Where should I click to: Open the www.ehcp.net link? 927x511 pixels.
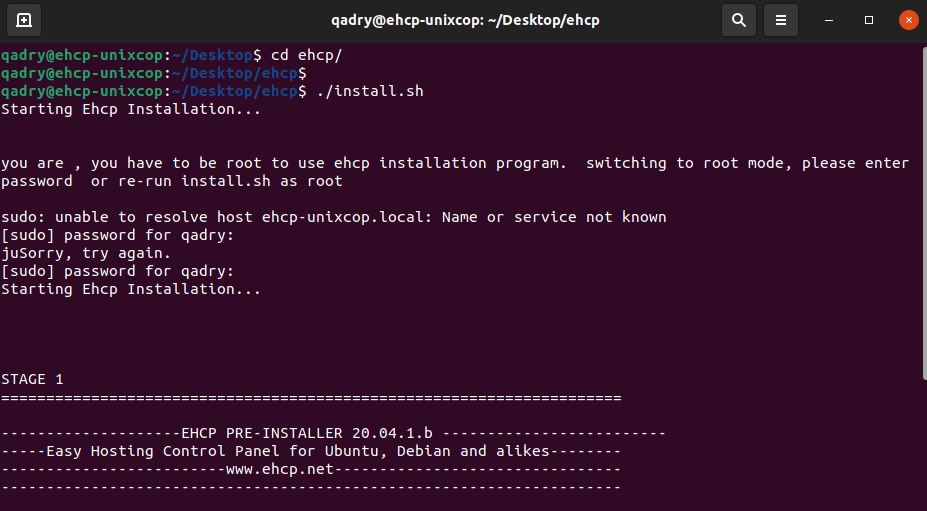280,470
